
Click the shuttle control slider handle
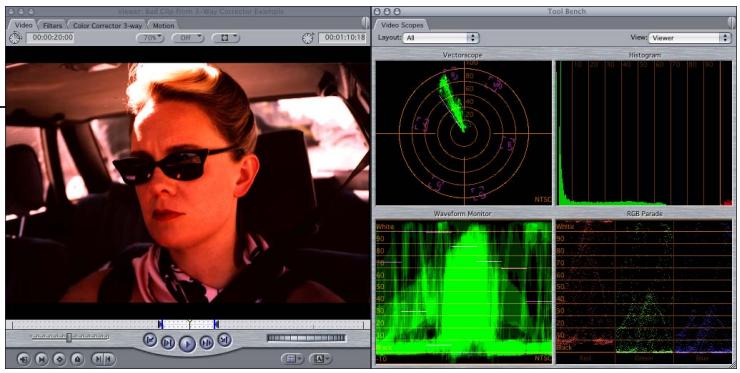point(69,337)
